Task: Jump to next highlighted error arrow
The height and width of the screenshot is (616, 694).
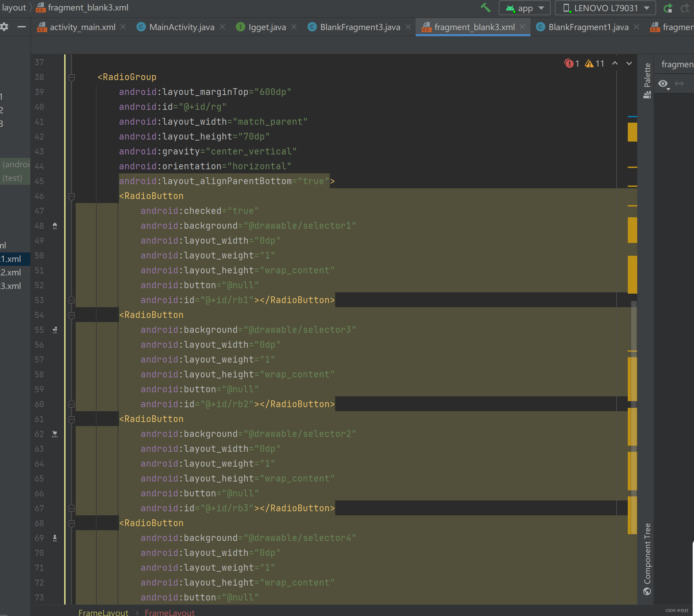Action: (629, 64)
